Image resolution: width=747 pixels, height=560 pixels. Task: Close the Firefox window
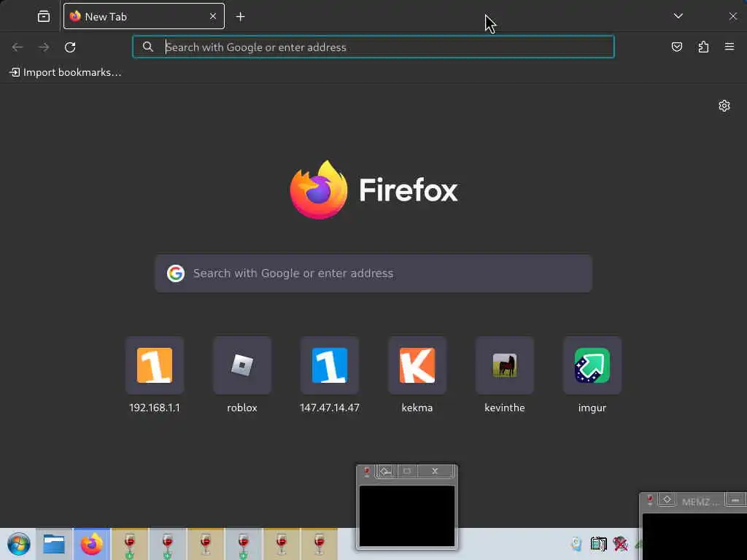[x=732, y=16]
